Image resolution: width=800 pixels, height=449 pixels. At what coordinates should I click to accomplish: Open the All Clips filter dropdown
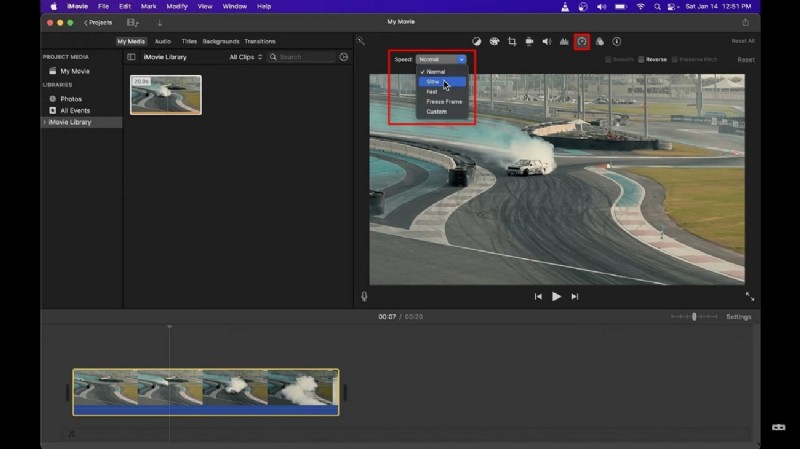[x=245, y=57]
